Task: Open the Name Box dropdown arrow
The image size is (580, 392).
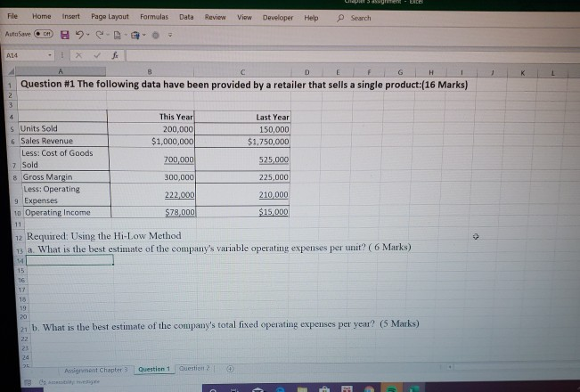Action: [50, 55]
